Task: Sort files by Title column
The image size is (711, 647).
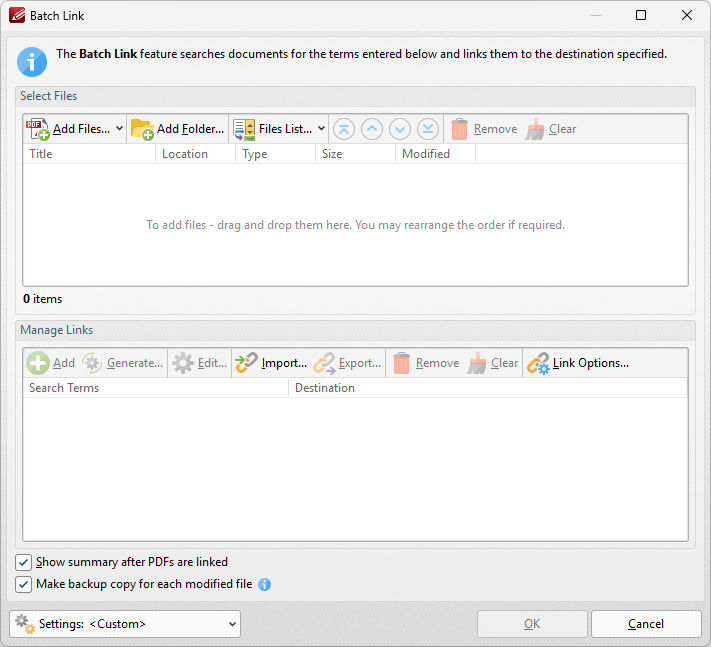Action: [x=89, y=154]
